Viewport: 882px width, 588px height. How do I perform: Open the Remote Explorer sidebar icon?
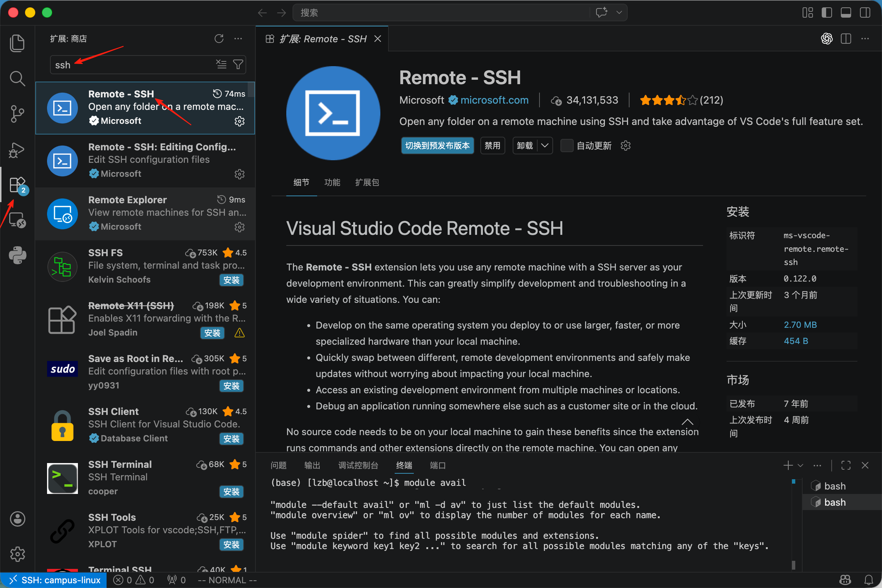(x=17, y=220)
